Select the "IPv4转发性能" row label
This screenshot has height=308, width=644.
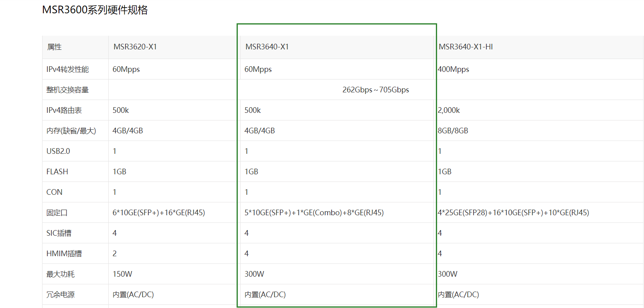tap(68, 69)
